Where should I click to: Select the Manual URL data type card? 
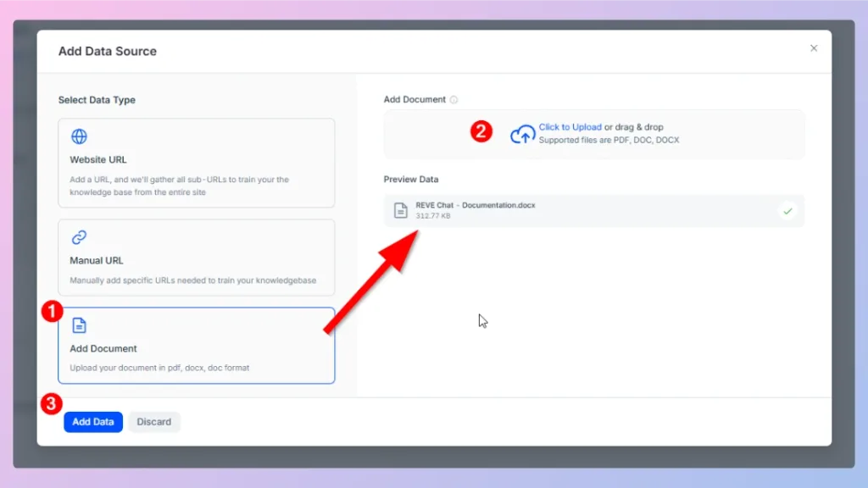pos(197,258)
